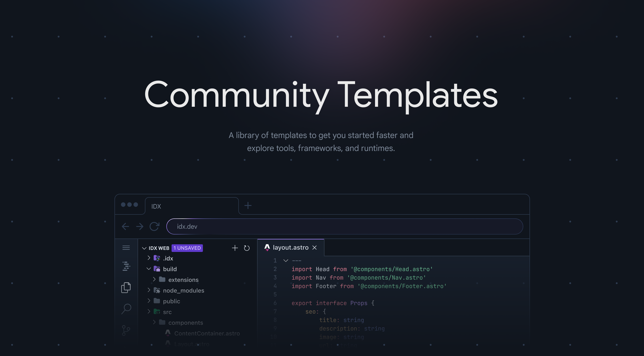Open the outline panel icon in the sidebar

pos(126,266)
